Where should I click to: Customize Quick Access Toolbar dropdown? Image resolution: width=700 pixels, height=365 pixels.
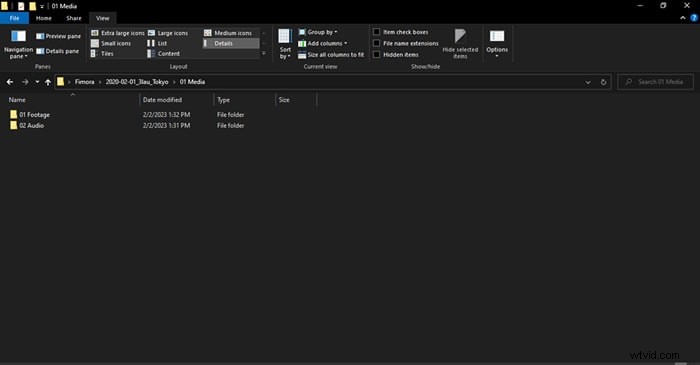(42, 6)
